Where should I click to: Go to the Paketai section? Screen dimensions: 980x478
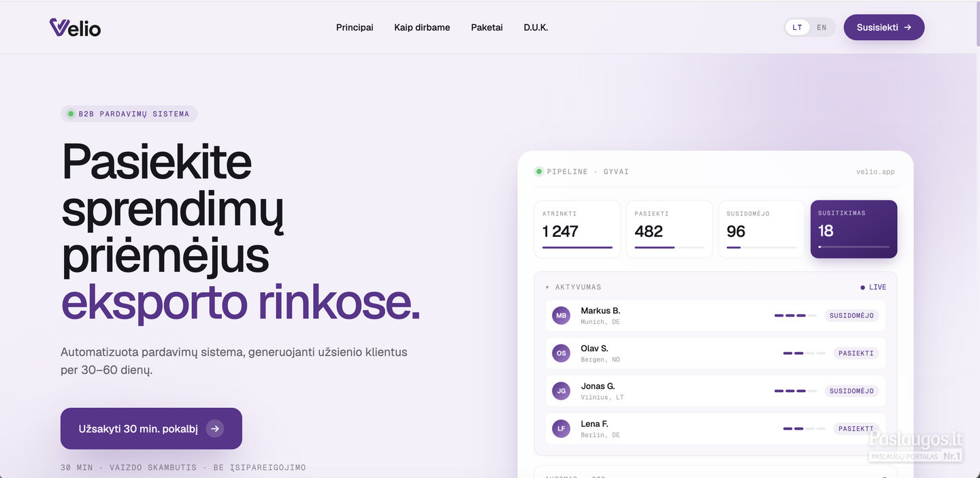pos(487,27)
